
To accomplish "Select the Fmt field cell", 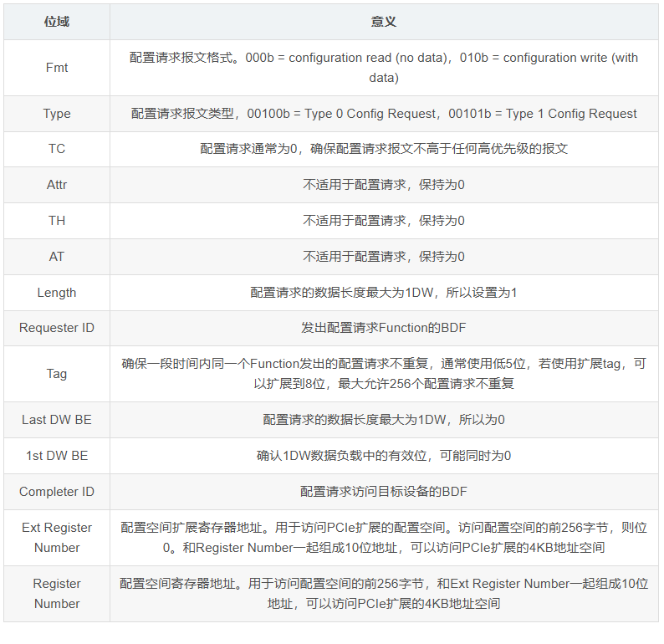I will (57, 68).
